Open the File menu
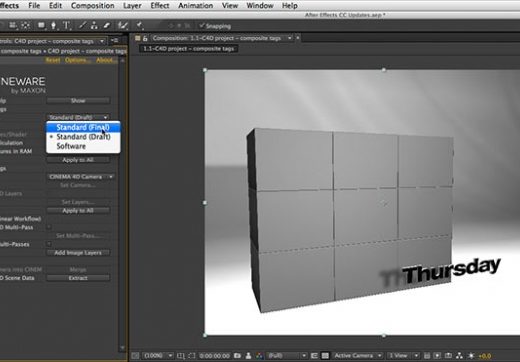 [x=34, y=6]
